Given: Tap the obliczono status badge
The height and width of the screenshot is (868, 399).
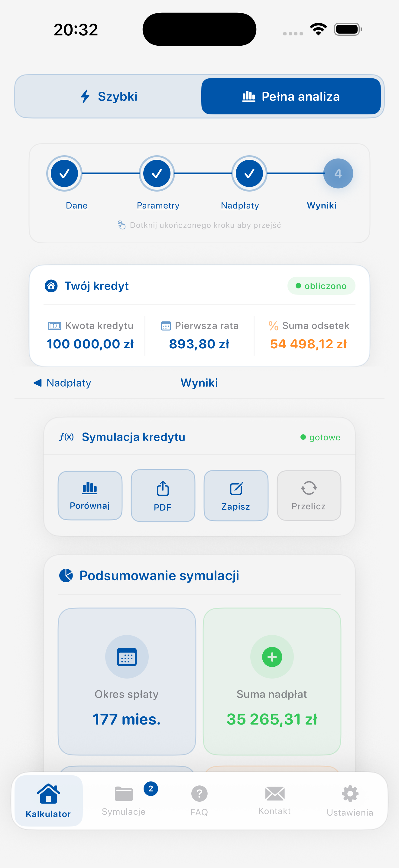Looking at the screenshot, I should pyautogui.click(x=321, y=286).
